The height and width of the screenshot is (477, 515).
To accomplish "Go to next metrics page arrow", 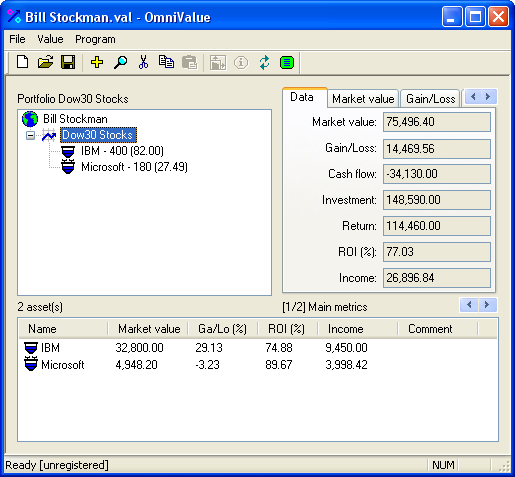I will coord(487,305).
